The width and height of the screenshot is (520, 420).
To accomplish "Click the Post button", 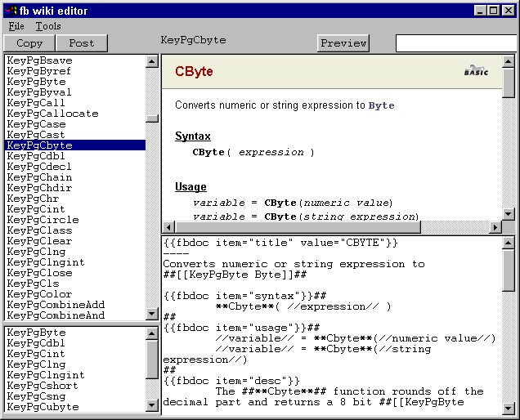I will coord(82,43).
